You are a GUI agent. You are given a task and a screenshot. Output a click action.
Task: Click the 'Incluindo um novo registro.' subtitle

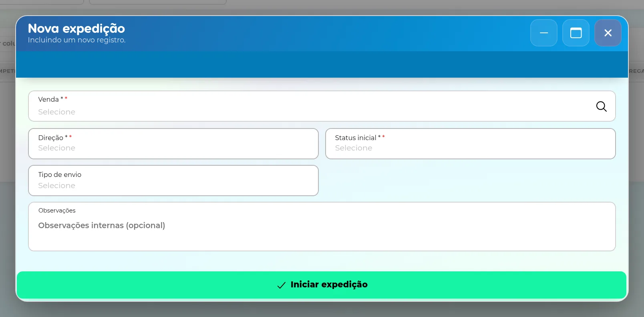point(76,40)
